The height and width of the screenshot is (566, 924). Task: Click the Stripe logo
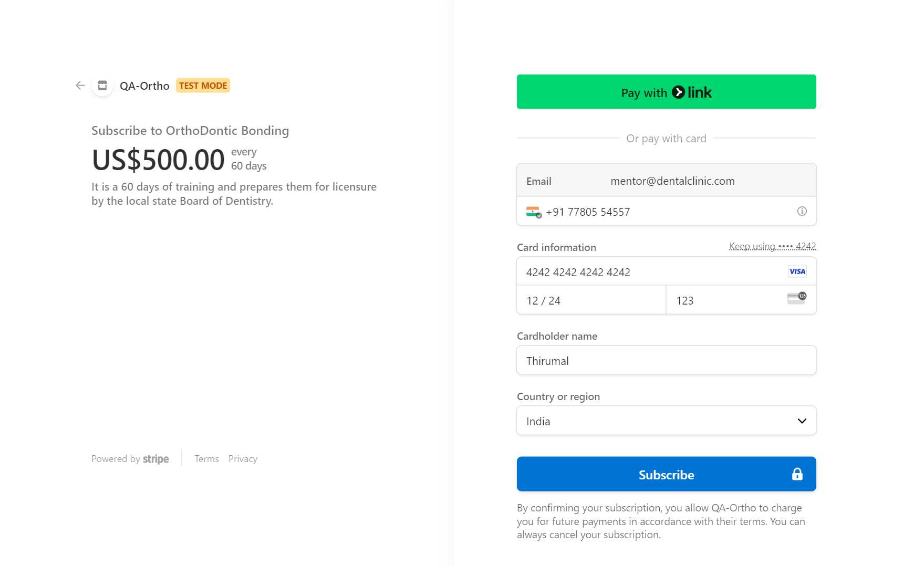click(x=155, y=459)
